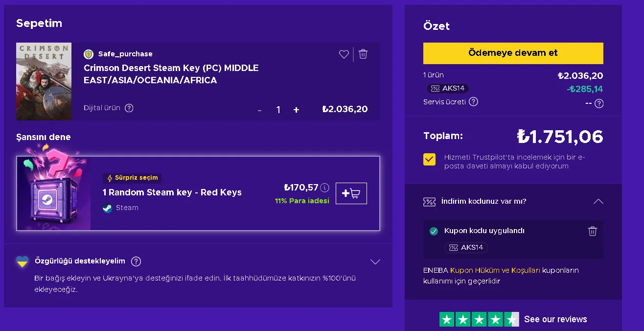Decrease Crimson Desert quantity with minus
The width and height of the screenshot is (644, 331).
pyautogui.click(x=259, y=110)
